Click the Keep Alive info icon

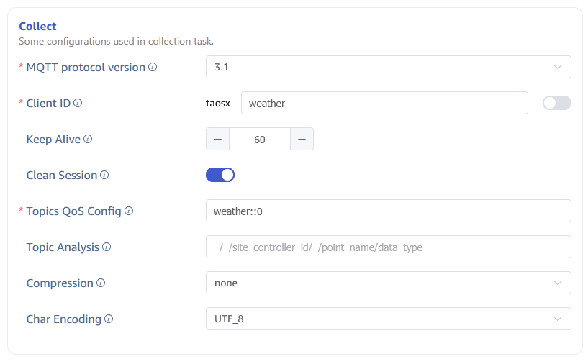[x=88, y=139]
